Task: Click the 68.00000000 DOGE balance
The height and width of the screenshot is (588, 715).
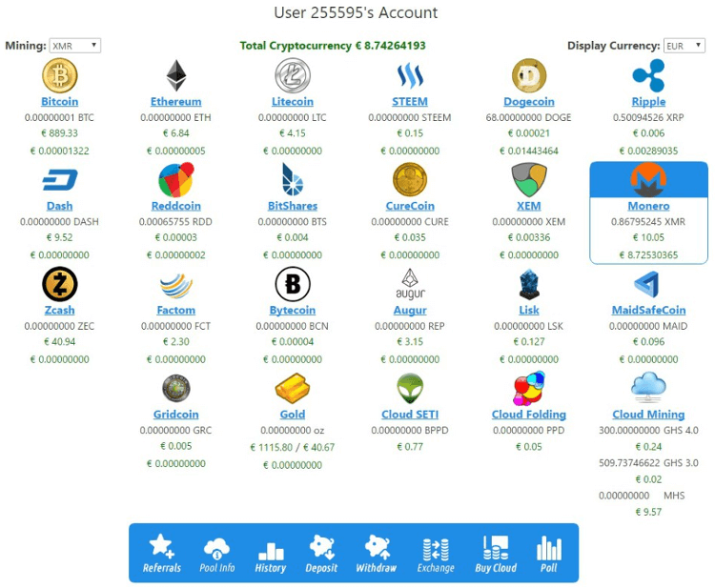Action: 528,117
